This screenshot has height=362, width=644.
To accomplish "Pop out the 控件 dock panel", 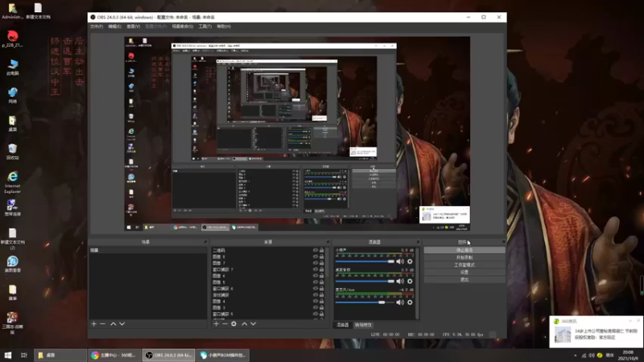I will [x=504, y=242].
